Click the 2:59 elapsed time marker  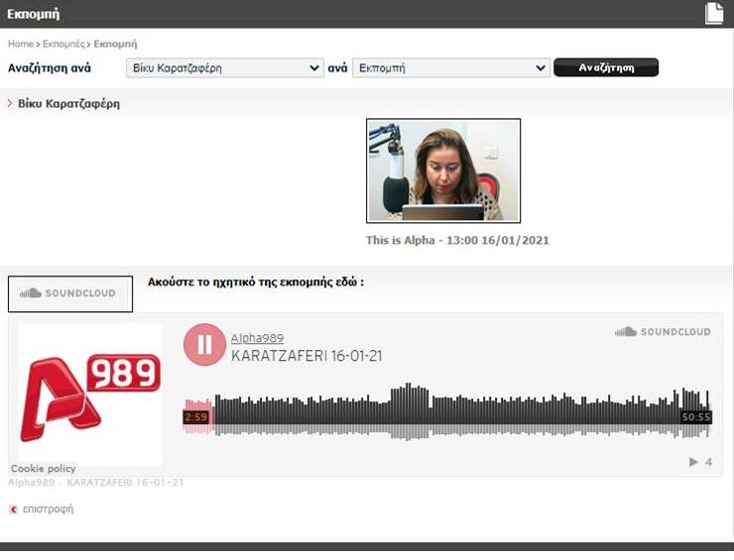[195, 417]
